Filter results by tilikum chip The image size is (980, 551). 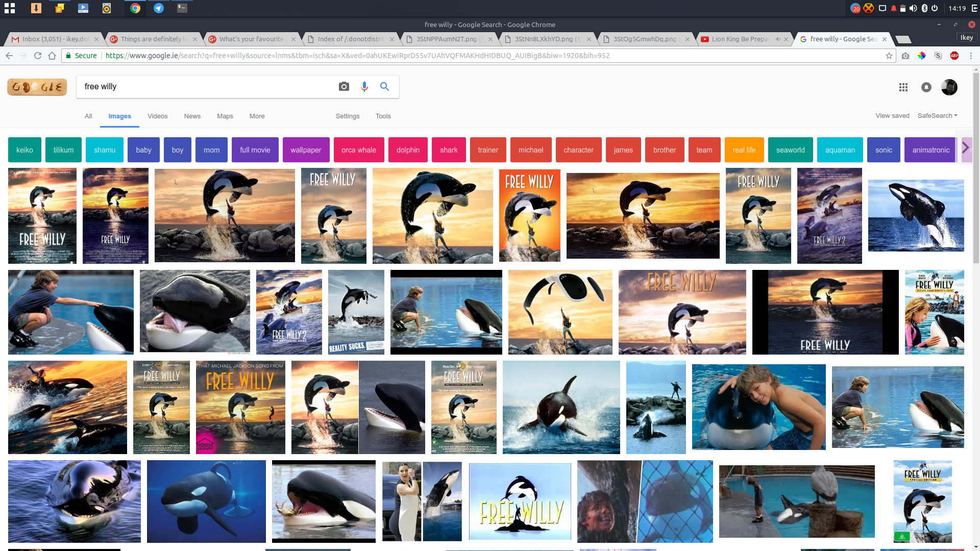click(x=63, y=150)
